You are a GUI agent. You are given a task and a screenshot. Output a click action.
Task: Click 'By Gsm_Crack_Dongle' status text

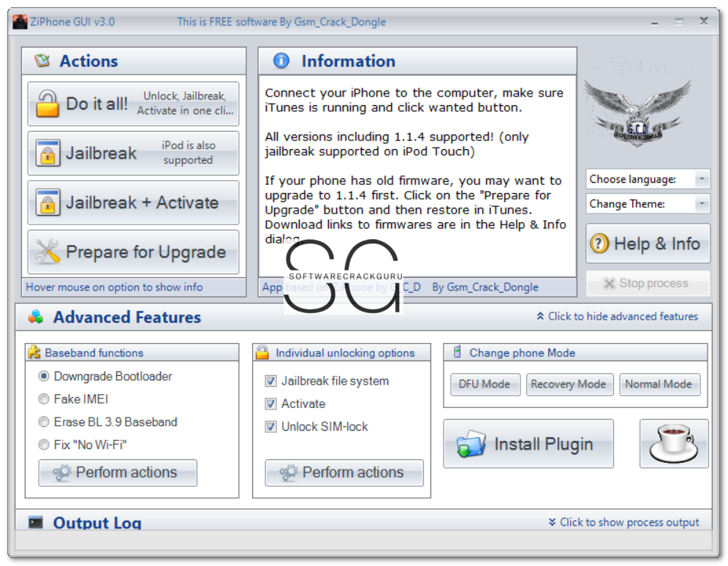pyautogui.click(x=485, y=287)
